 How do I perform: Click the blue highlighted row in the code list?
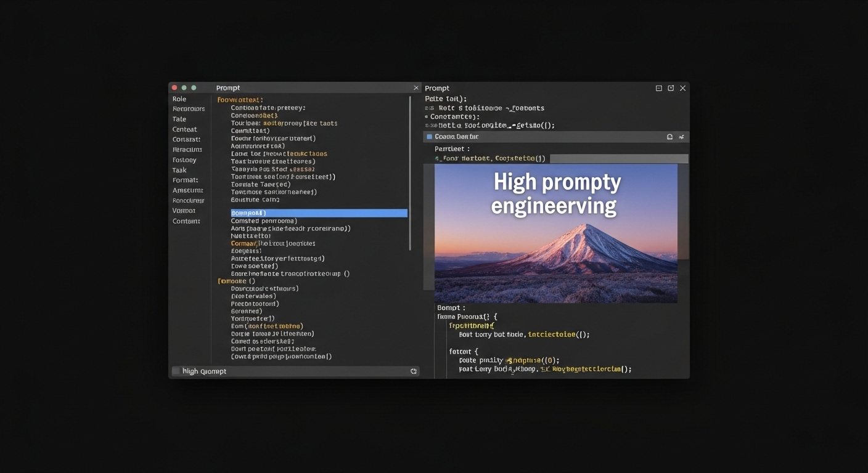coord(319,213)
